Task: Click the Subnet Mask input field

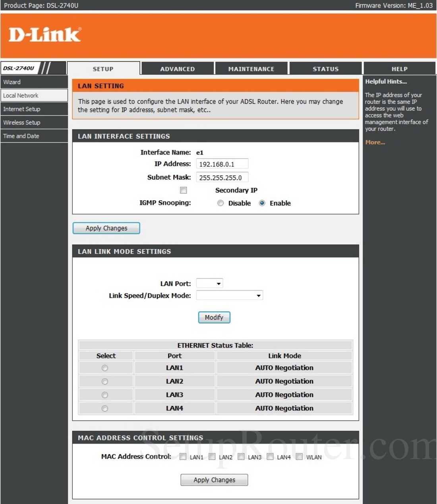Action: [222, 177]
